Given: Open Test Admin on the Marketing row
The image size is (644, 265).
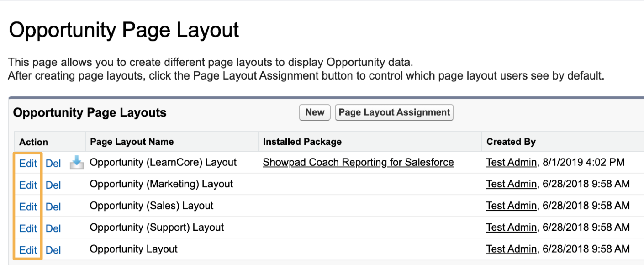Looking at the screenshot, I should click(x=511, y=184).
